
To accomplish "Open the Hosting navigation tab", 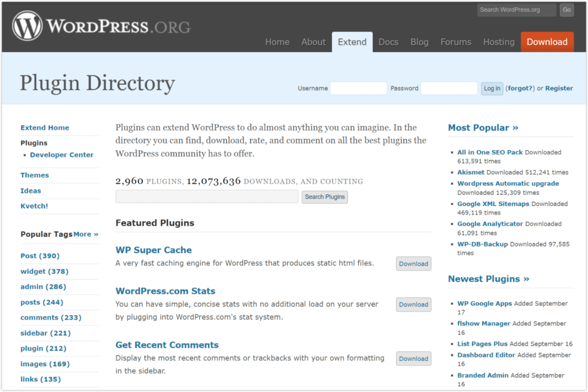I will coord(498,42).
